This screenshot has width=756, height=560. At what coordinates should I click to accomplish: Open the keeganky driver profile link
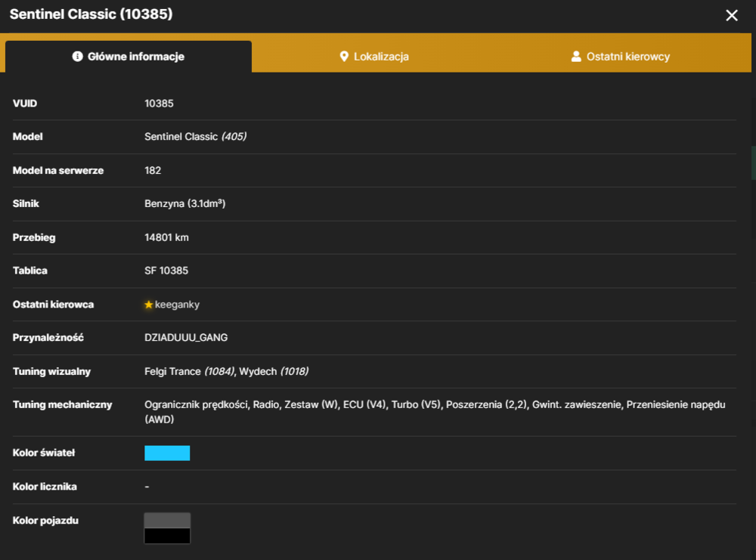177,305
